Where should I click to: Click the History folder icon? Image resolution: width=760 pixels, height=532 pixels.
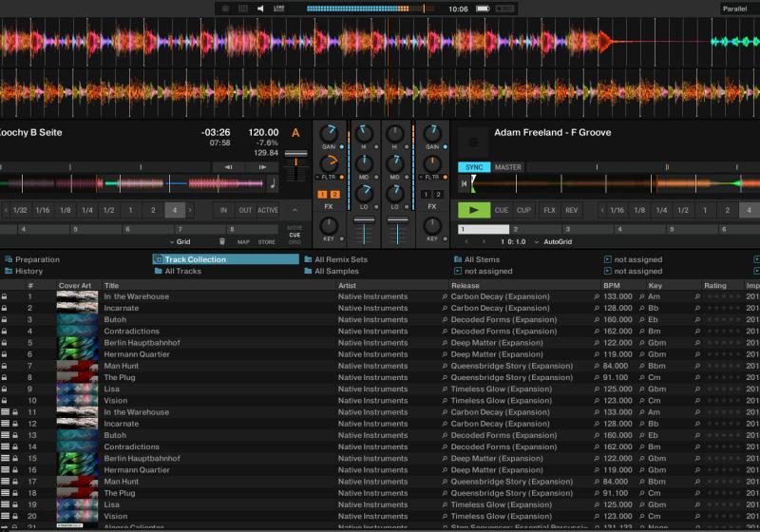click(9, 271)
